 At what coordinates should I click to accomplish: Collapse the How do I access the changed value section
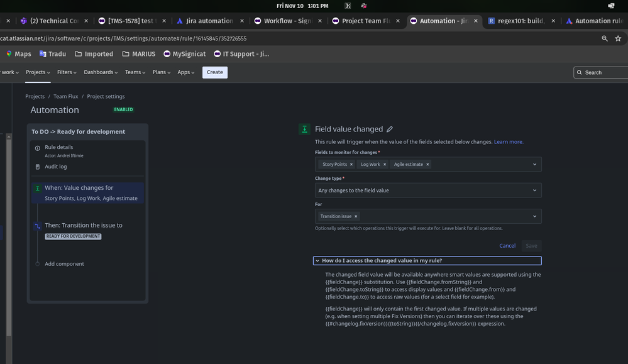(x=427, y=261)
